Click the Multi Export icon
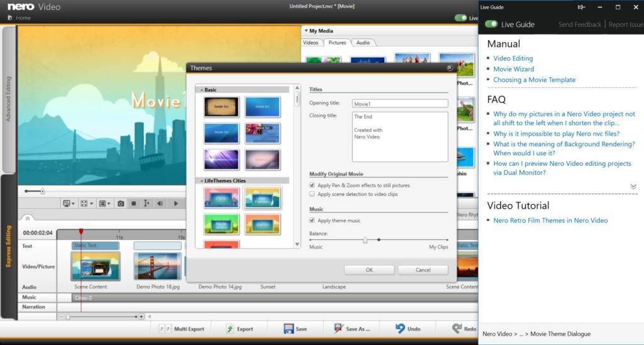 [165, 329]
